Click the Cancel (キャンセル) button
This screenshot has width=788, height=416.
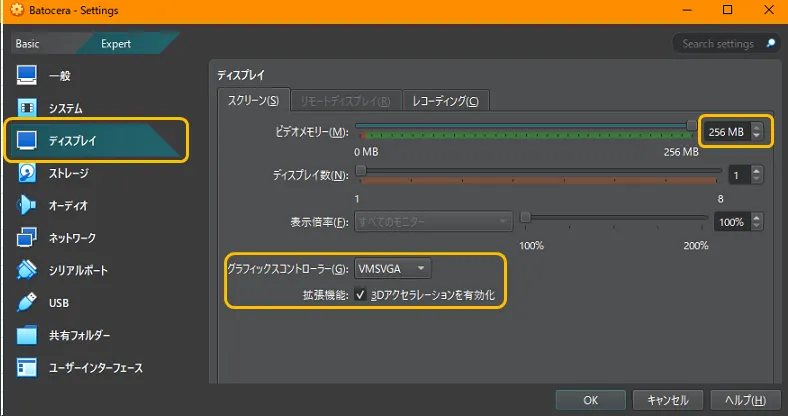(668, 399)
